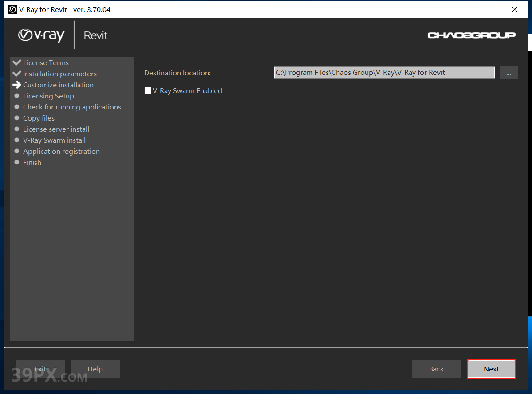Image resolution: width=532 pixels, height=394 pixels.
Task: Select the Licensing Setup step
Action: pos(48,96)
